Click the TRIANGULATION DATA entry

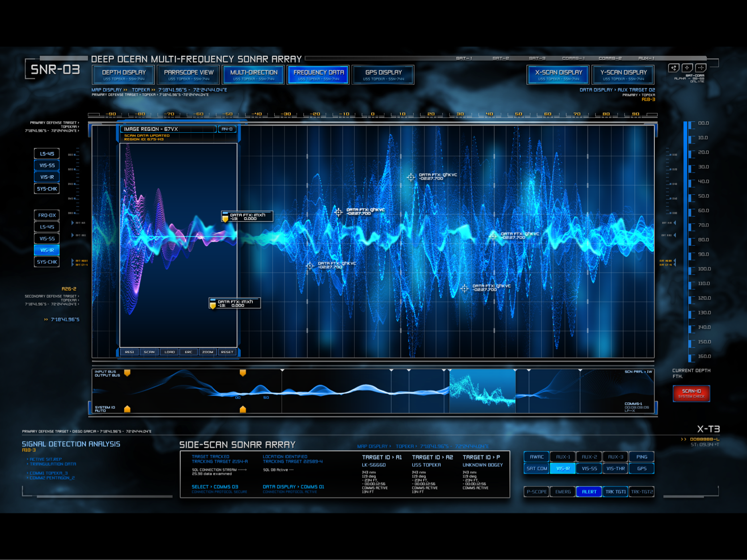(x=53, y=464)
